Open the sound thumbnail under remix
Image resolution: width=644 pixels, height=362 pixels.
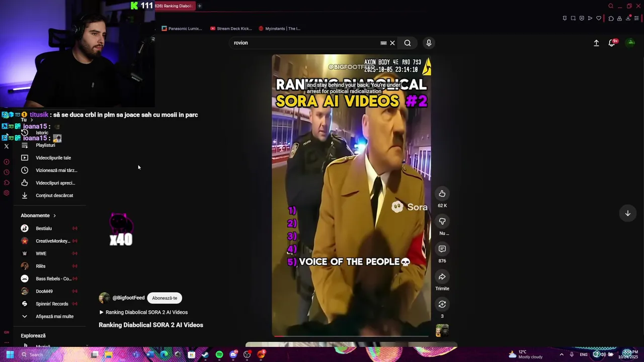442,330
